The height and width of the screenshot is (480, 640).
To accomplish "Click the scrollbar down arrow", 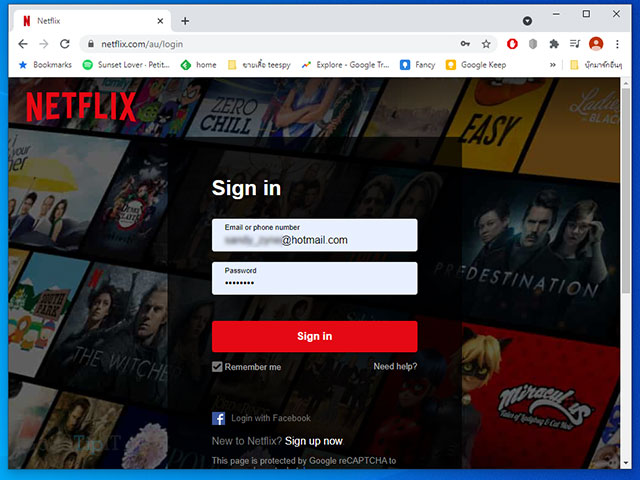I will [626, 463].
